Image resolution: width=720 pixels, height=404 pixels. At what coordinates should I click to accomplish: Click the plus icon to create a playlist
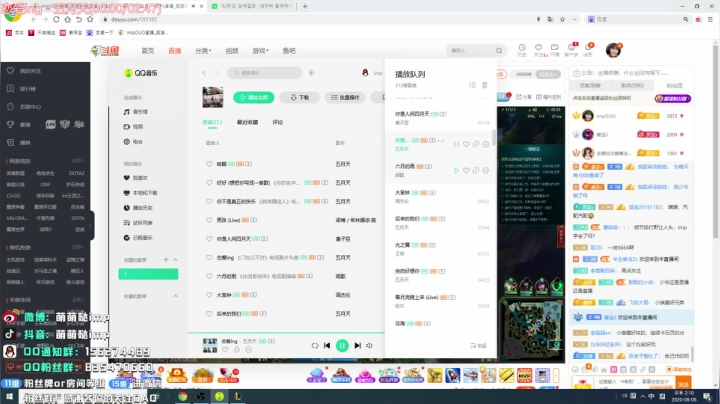166,259
